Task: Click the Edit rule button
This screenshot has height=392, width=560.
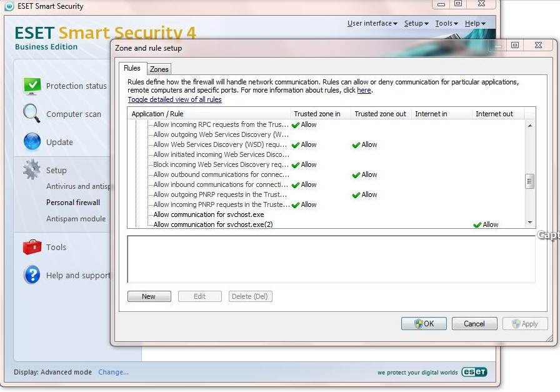Action: click(199, 296)
